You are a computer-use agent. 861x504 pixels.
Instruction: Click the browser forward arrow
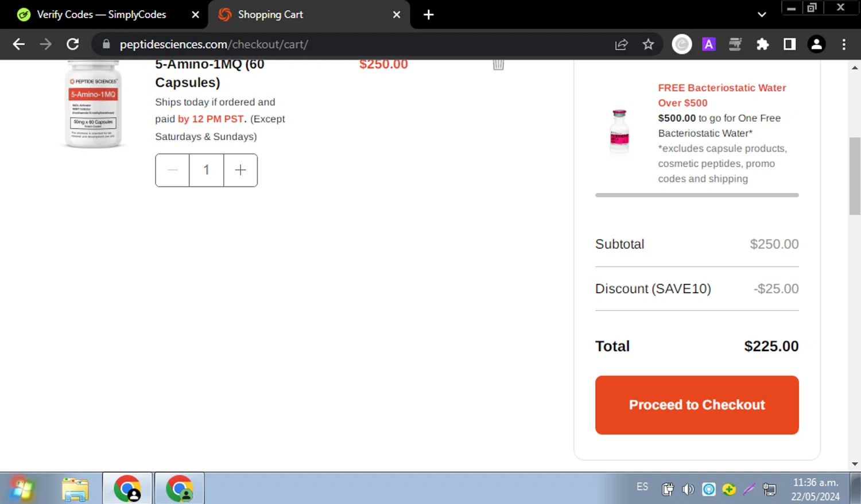click(46, 44)
